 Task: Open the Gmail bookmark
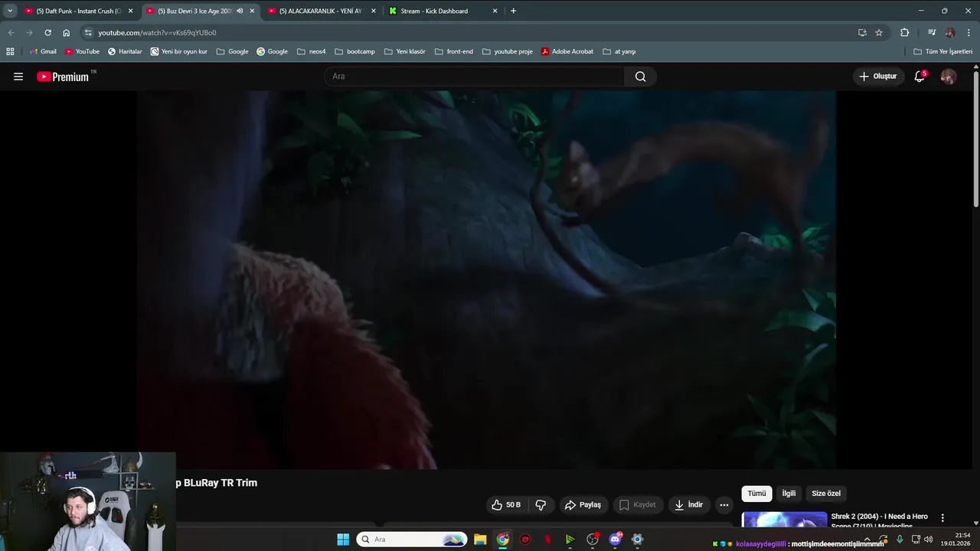[42, 51]
